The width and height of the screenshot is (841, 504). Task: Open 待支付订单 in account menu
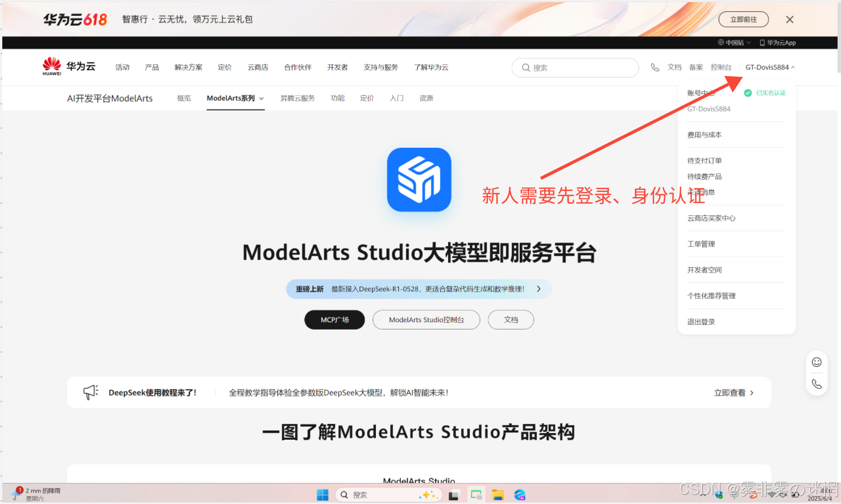point(704,161)
